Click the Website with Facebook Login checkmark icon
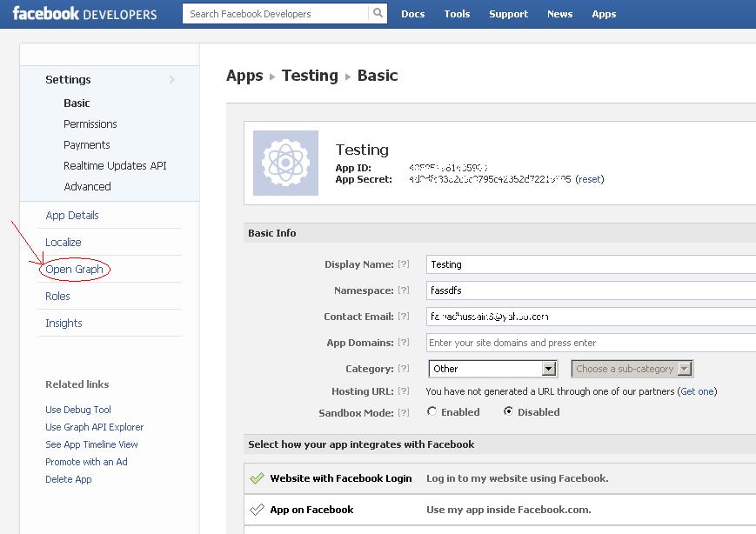This screenshot has height=534, width=756. [x=257, y=478]
